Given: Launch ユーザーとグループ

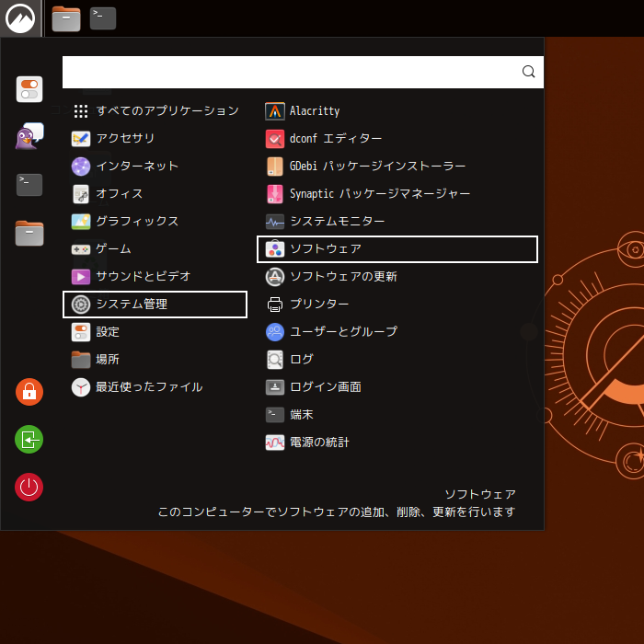Looking at the screenshot, I should coord(397,332).
